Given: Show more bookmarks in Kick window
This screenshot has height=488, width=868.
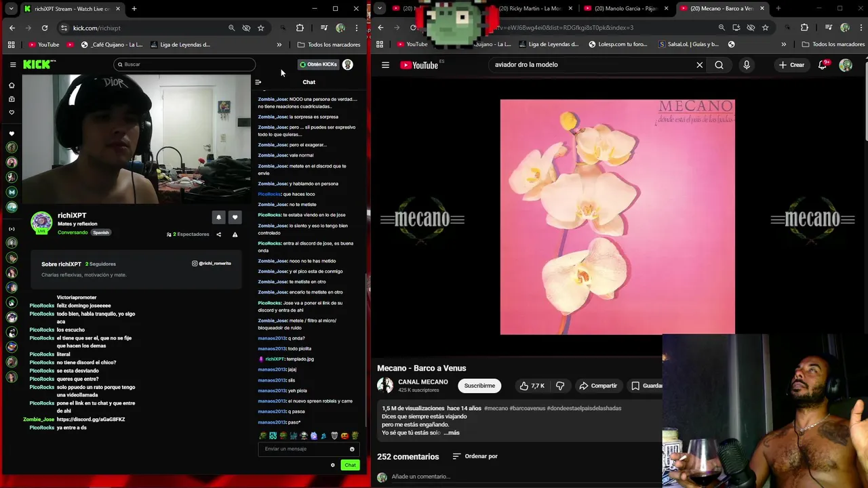Looking at the screenshot, I should [x=279, y=45].
